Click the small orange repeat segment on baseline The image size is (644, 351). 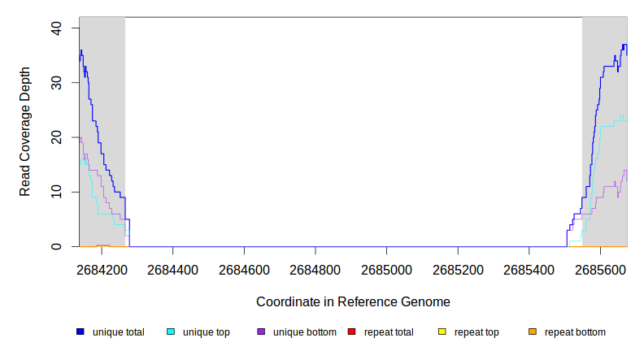102,245
